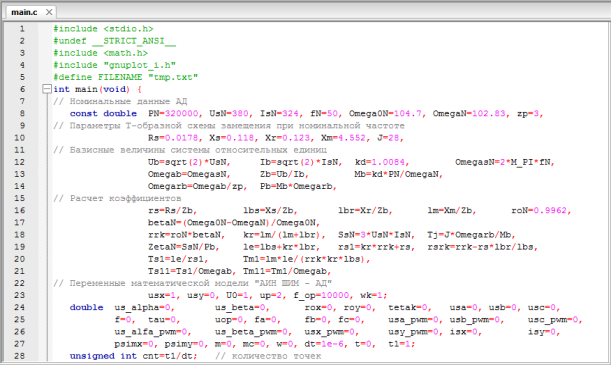Click the OmegasN=2*M_PI*fN expression
This screenshot has height=365, width=611.
(503, 162)
